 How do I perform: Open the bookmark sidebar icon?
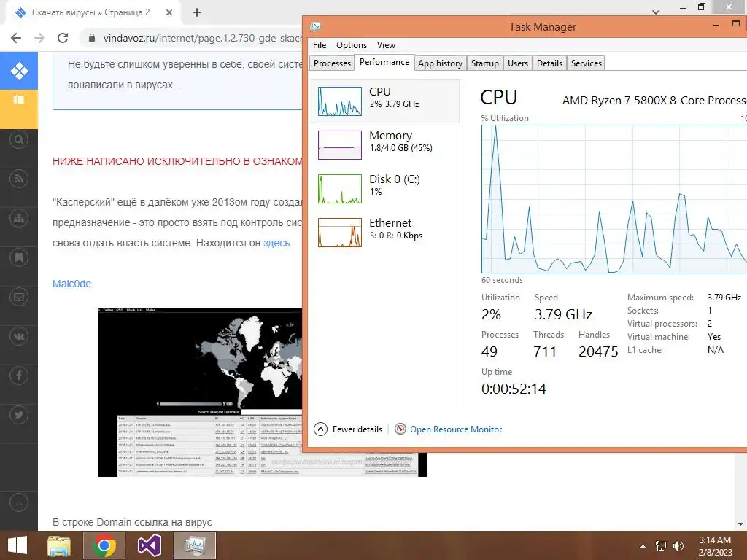coord(19,257)
